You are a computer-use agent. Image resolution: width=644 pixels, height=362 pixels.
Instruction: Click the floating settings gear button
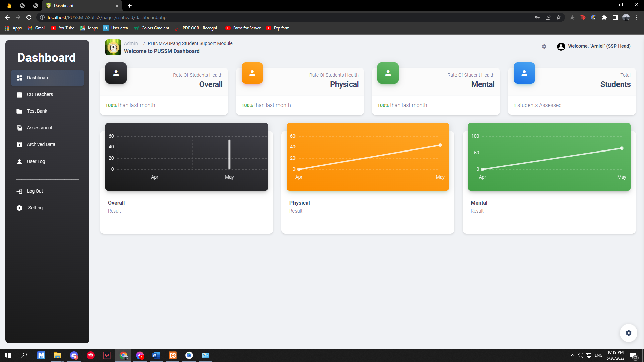(x=628, y=333)
